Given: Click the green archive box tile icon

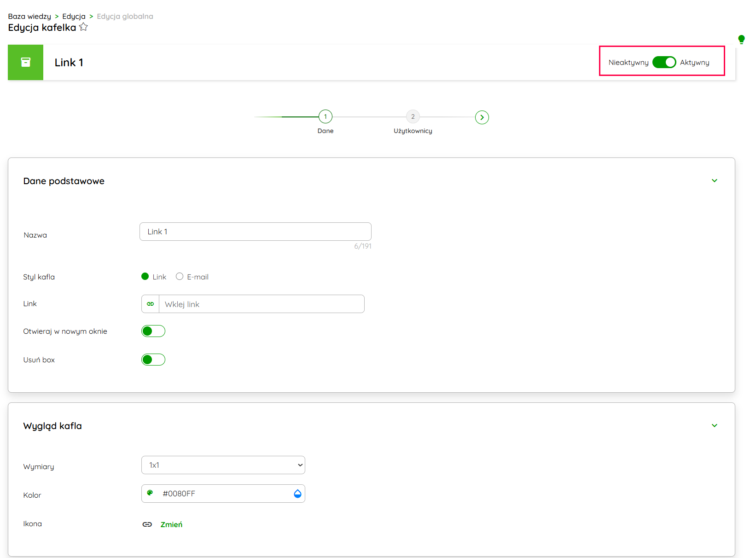Looking at the screenshot, I should click(x=26, y=62).
